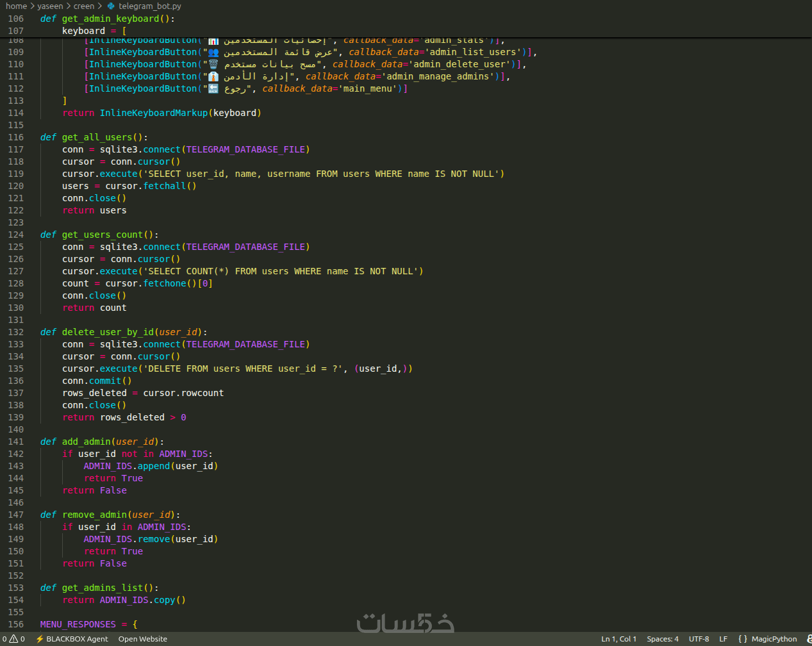Place cursor on get_admins_list function name
The image size is (812, 646).
pyautogui.click(x=103, y=588)
